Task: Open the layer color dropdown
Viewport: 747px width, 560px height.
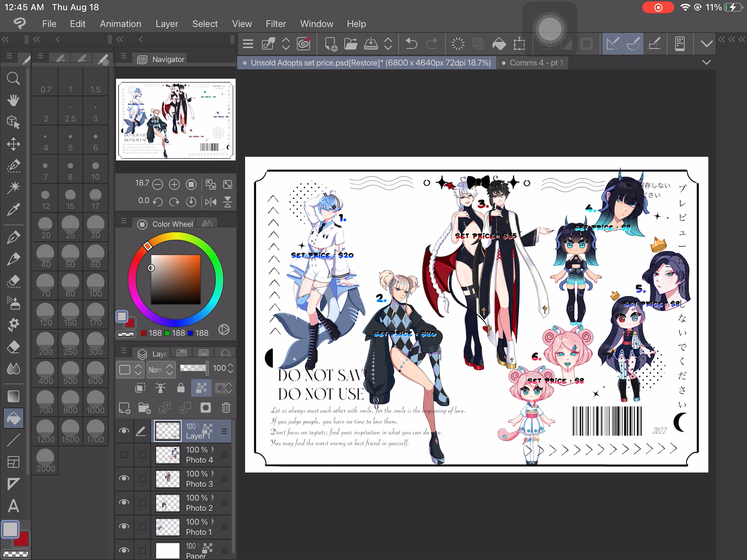Action: click(130, 369)
